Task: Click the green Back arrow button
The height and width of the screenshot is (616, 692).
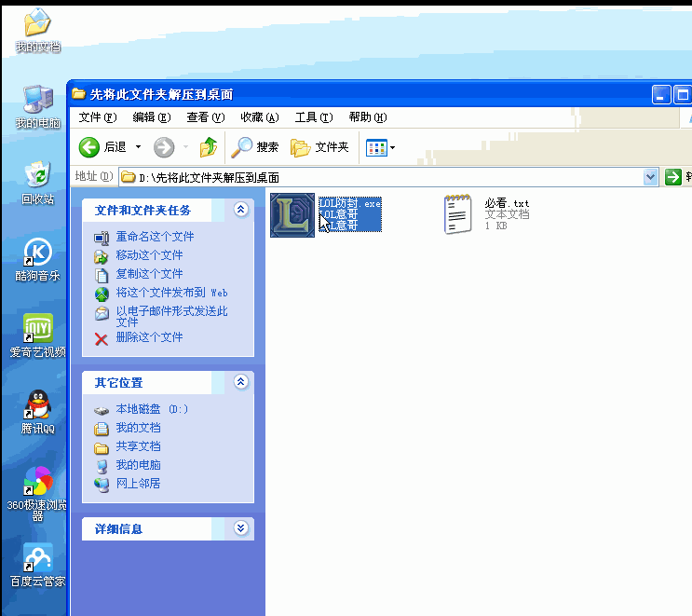Action: point(89,147)
